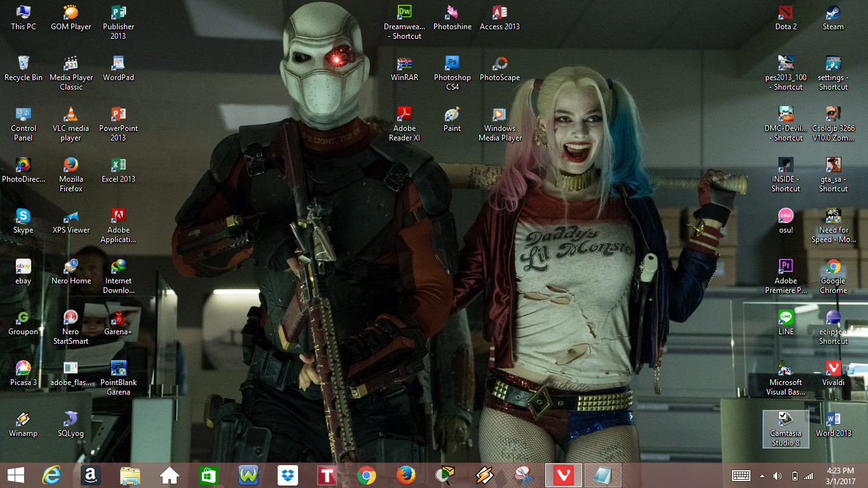
Task: Select XPS Viewer icon
Action: click(x=71, y=221)
